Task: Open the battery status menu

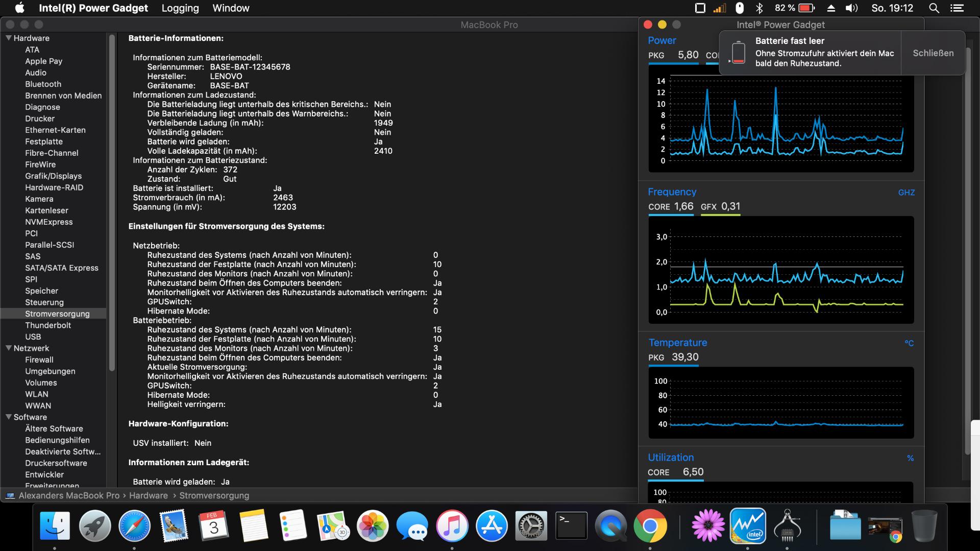Action: click(806, 8)
